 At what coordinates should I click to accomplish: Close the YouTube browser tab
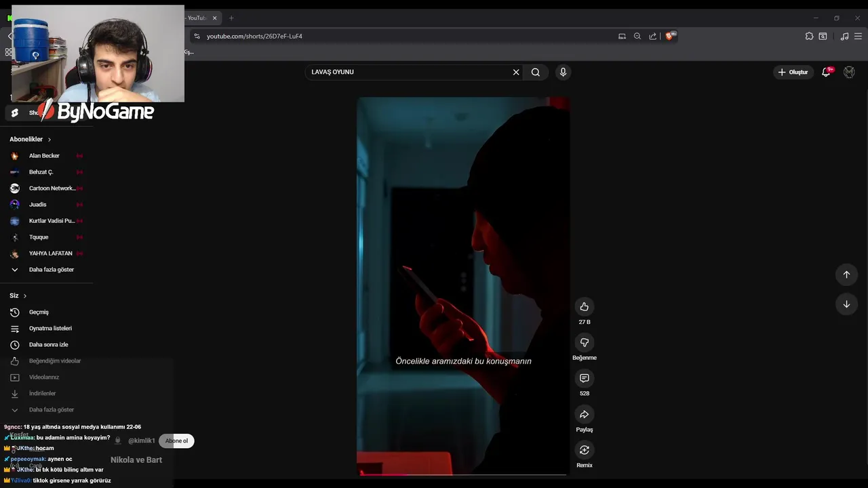tap(215, 18)
